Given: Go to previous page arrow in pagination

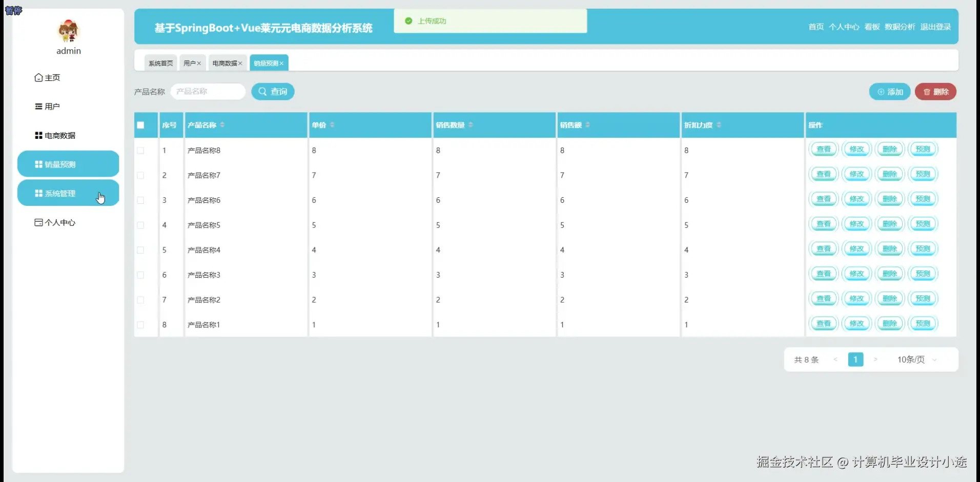Looking at the screenshot, I should 835,360.
